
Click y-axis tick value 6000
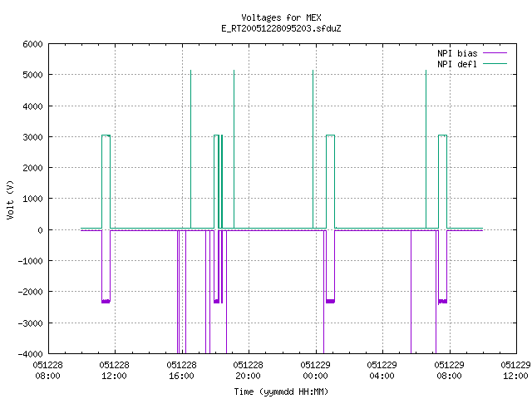pyautogui.click(x=32, y=44)
